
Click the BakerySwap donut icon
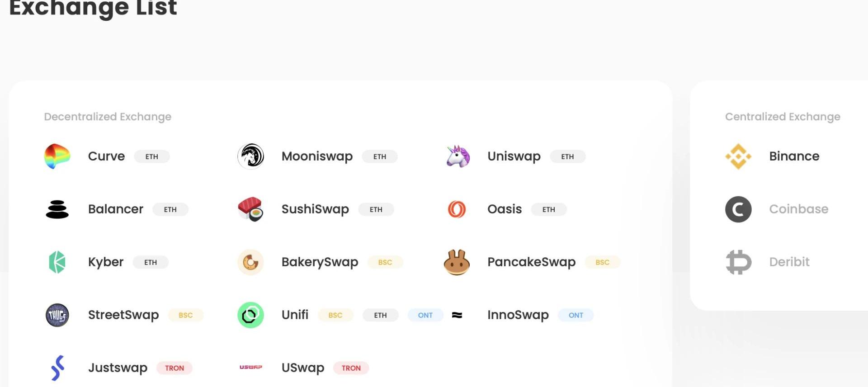coord(251,262)
